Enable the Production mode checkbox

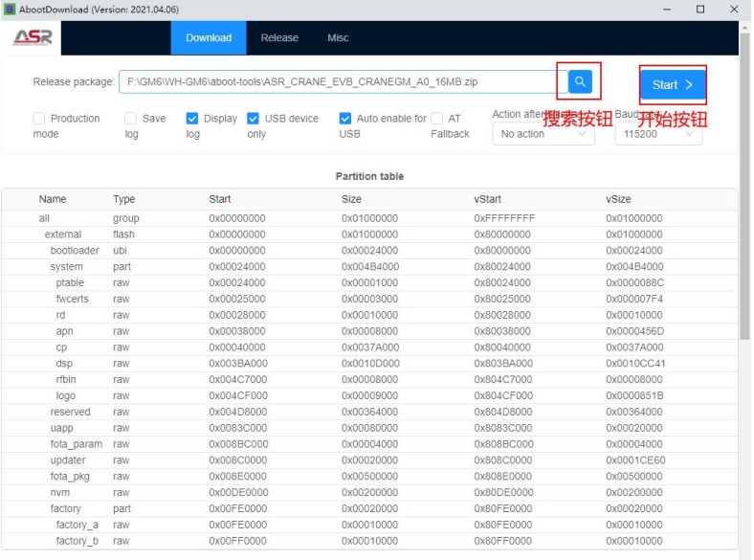39,119
